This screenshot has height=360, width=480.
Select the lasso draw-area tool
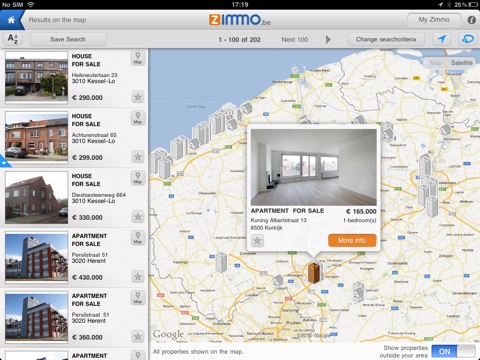(468, 39)
